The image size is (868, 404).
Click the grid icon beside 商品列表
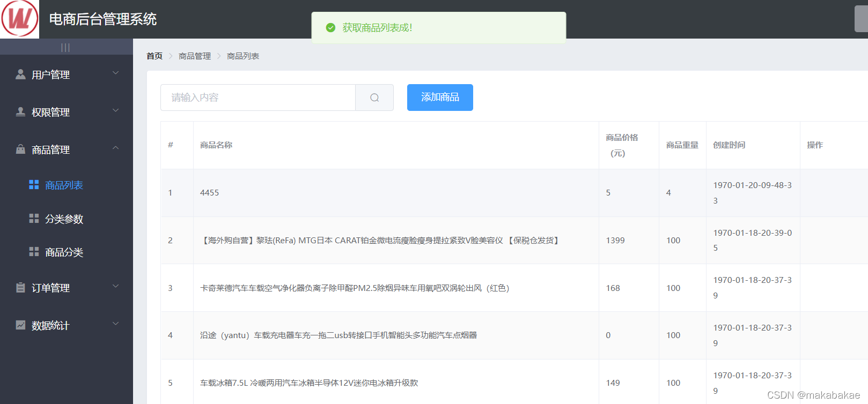tap(34, 185)
